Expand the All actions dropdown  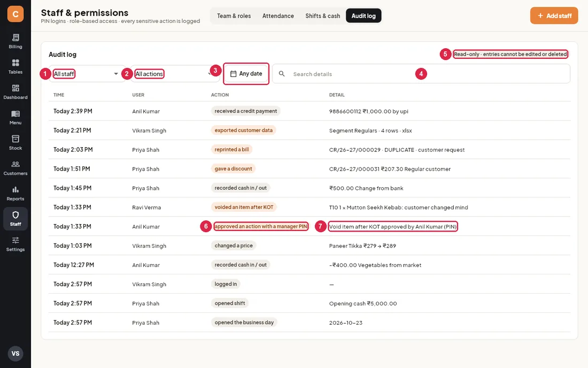click(x=174, y=74)
